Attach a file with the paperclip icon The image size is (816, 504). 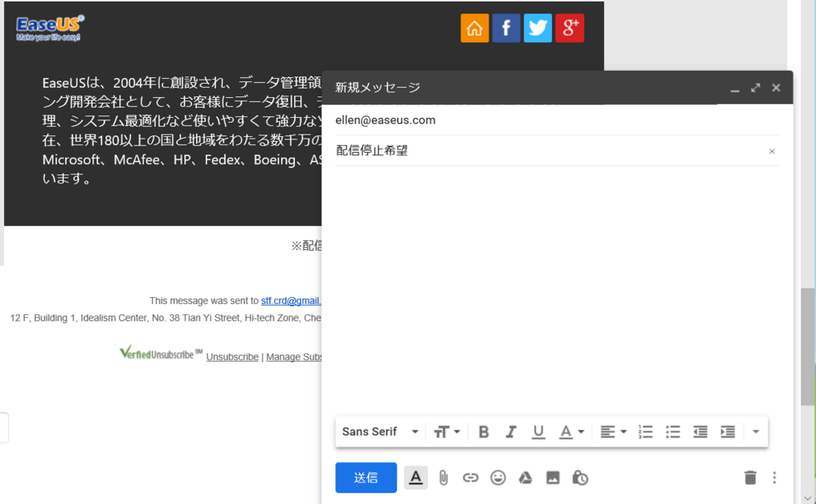(443, 478)
